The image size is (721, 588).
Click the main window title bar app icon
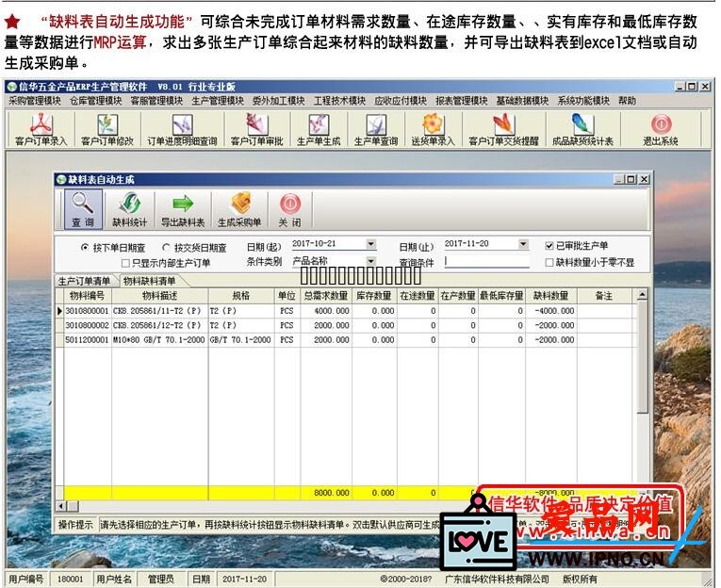[11, 87]
